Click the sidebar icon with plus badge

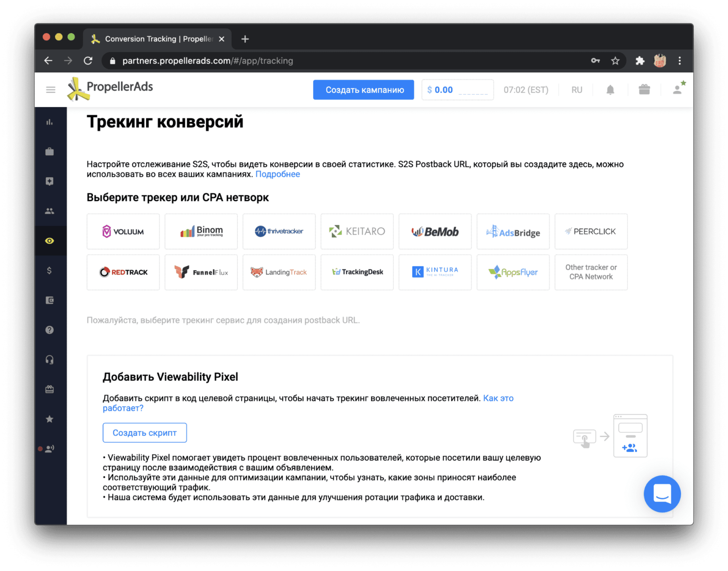point(49,181)
